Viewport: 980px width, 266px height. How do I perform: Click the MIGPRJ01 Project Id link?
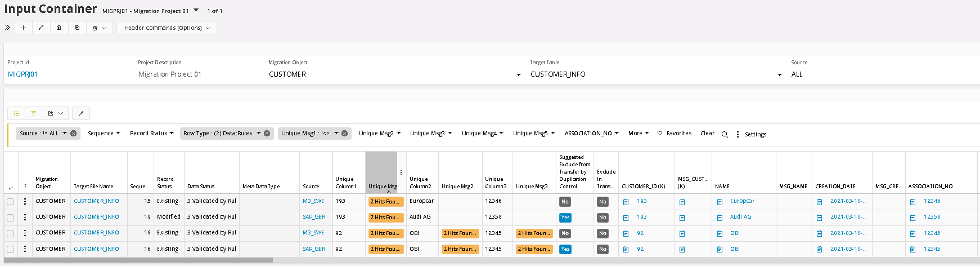[x=23, y=74]
